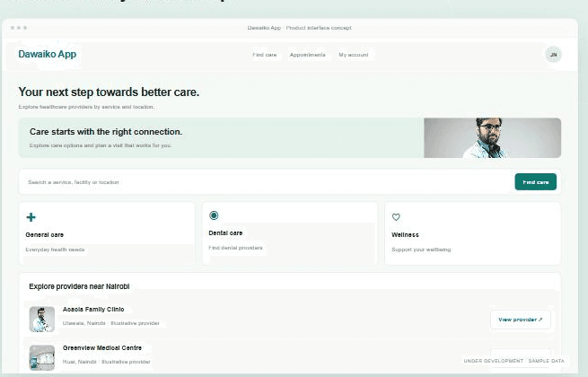Click the circular Dental care icon
This screenshot has width=588, height=377.
(x=214, y=215)
